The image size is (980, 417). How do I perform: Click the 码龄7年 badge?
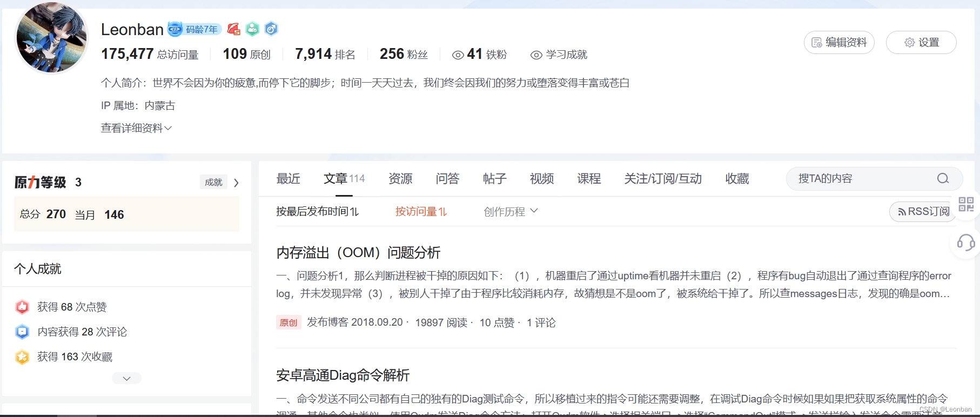[x=194, y=29]
